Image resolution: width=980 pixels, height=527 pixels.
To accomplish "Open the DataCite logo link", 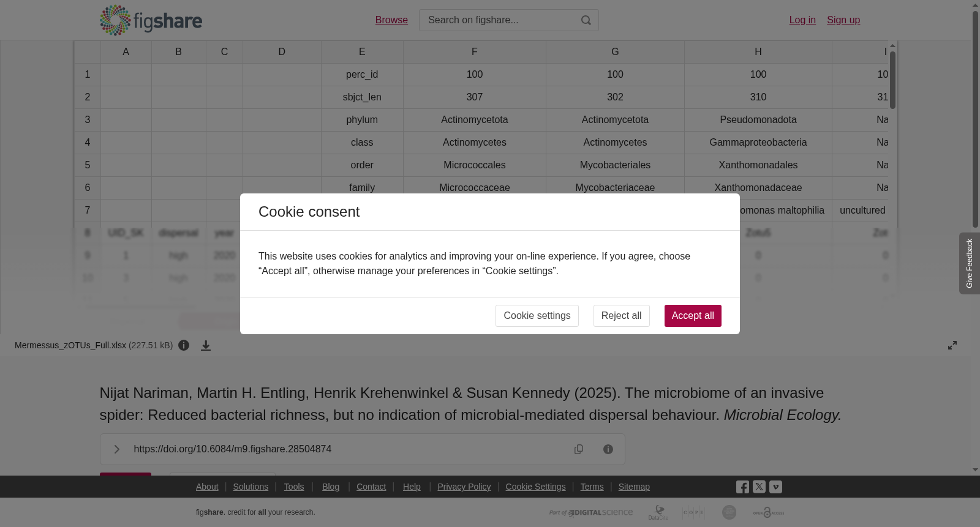I will [x=658, y=512].
